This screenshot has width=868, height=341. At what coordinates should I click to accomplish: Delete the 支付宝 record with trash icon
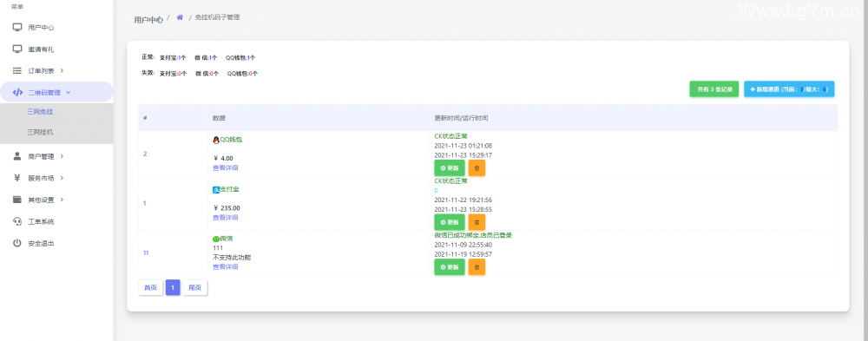click(477, 222)
